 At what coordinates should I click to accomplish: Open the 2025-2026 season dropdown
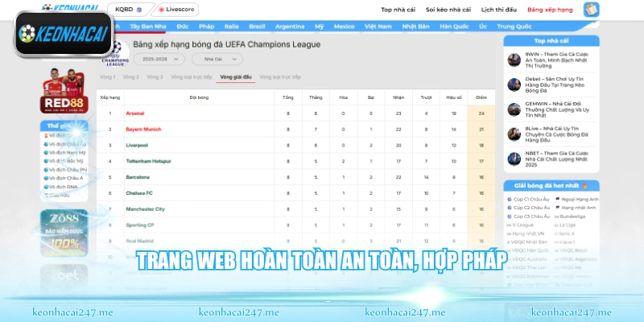(x=159, y=59)
